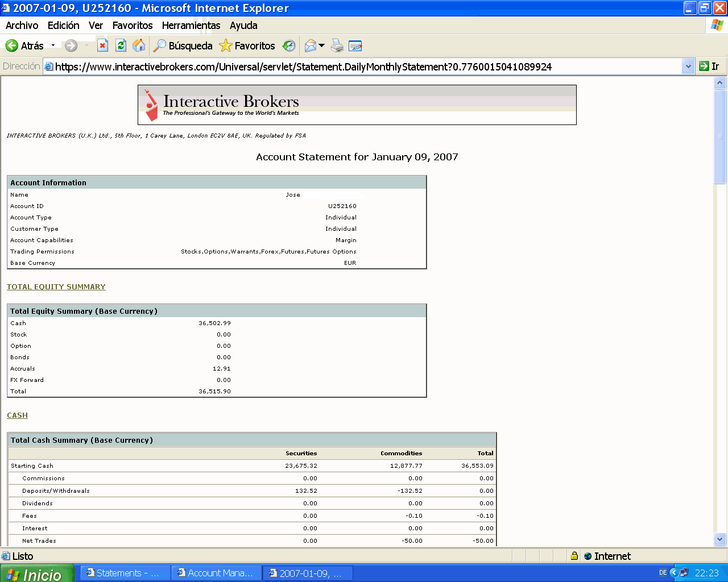Click the Refresh page icon
The height and width of the screenshot is (582, 728).
click(121, 45)
